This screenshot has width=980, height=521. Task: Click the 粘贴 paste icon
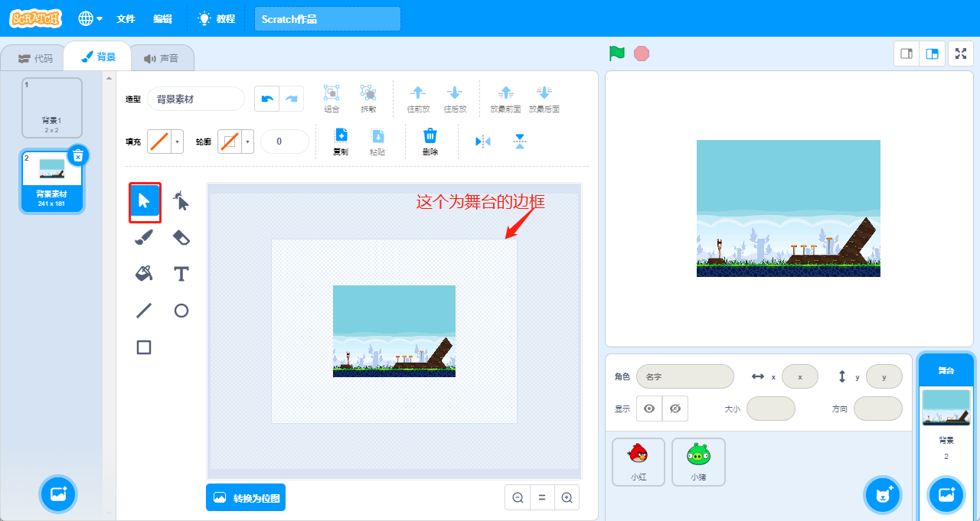coord(377,142)
